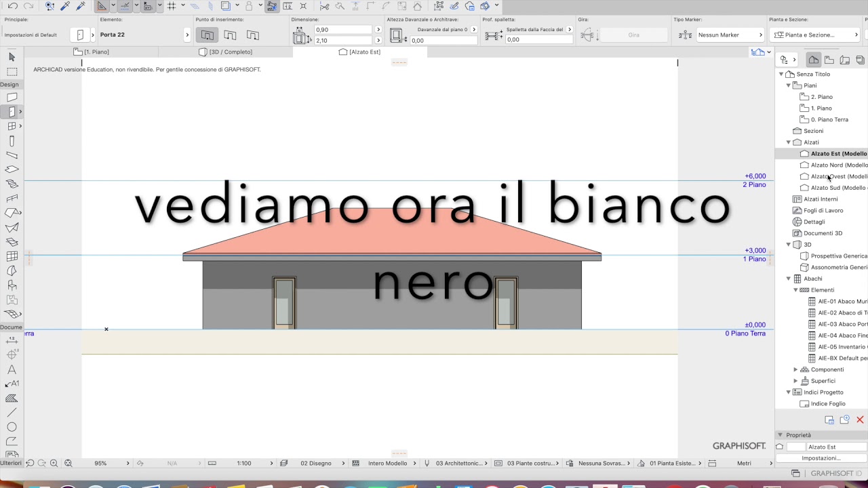Click the door width field 0,90

343,29
